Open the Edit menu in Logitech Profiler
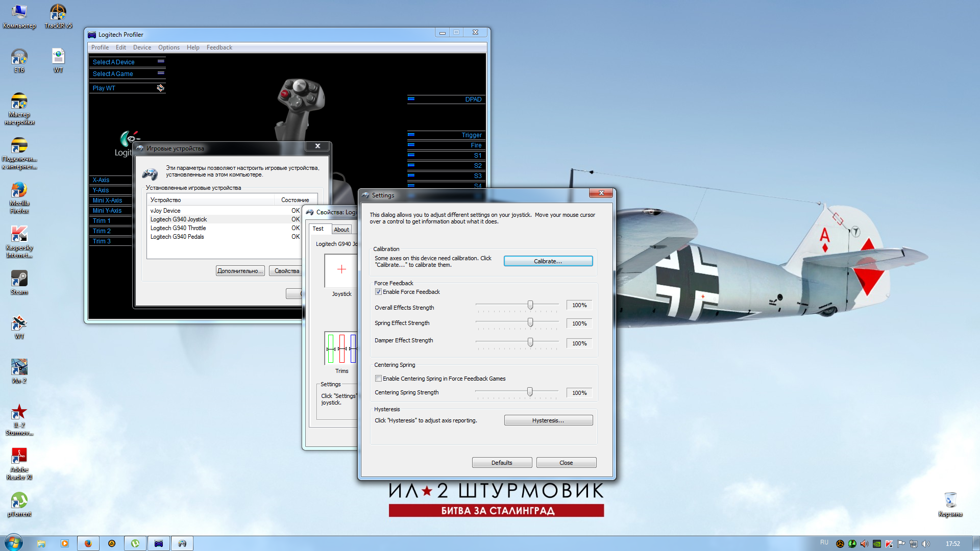 (x=121, y=47)
